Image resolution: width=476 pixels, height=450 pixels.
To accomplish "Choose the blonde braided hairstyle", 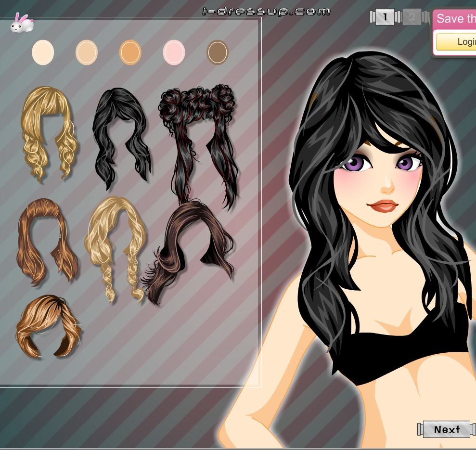I will [x=116, y=245].
